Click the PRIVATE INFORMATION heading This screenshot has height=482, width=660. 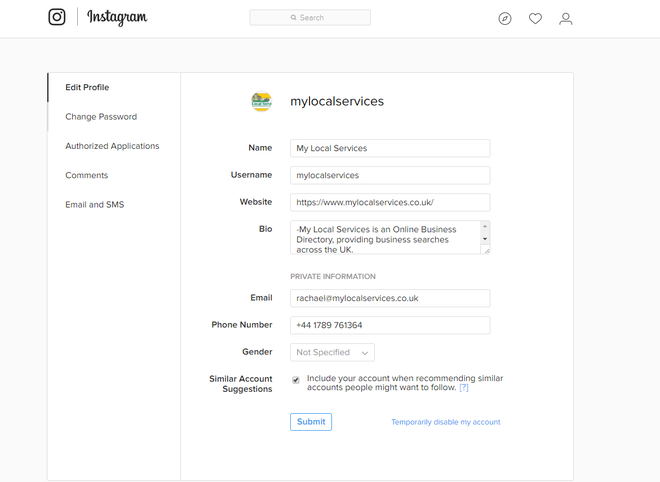coord(333,277)
